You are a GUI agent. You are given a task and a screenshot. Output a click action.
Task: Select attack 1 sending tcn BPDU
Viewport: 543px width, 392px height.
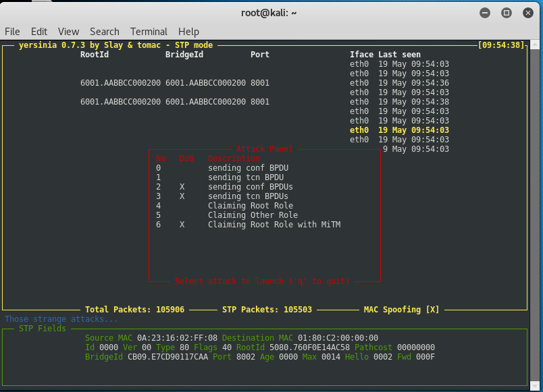click(x=219, y=177)
